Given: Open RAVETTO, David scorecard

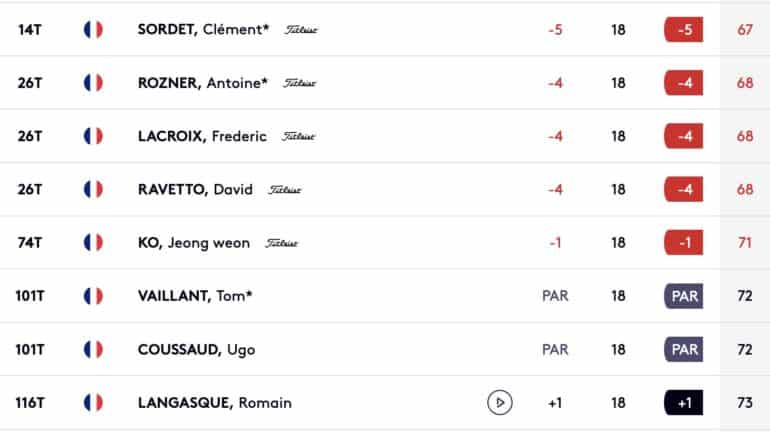Looking at the screenshot, I should pos(195,189).
